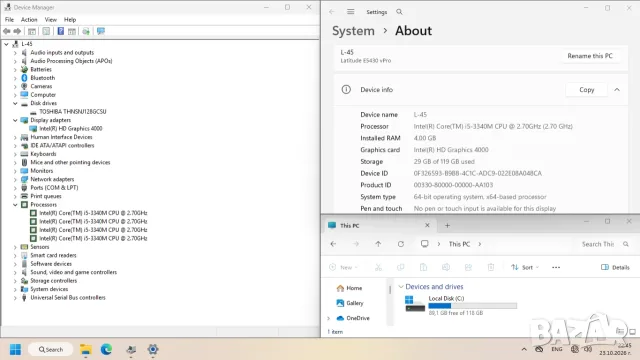This screenshot has height=360, width=640.
Task: Click Rename this PC button
Action: (590, 56)
